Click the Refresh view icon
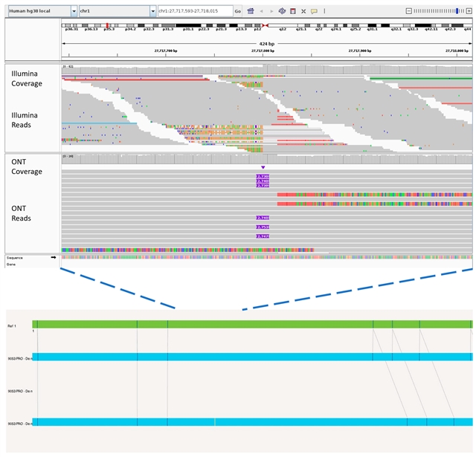Viewport: 476px width, 457px height. (282, 12)
